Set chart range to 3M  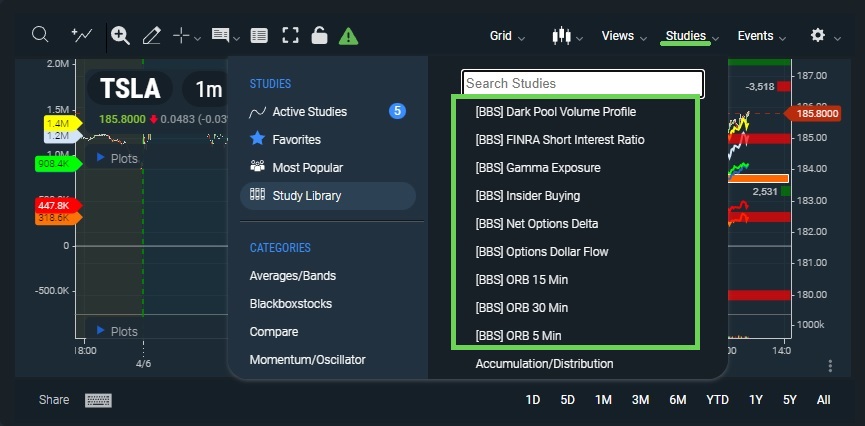640,400
